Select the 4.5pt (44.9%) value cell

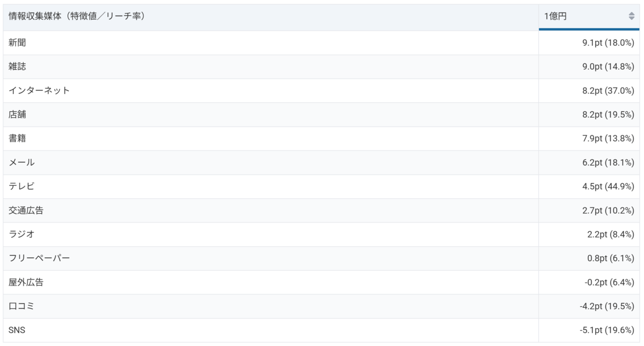[608, 186]
